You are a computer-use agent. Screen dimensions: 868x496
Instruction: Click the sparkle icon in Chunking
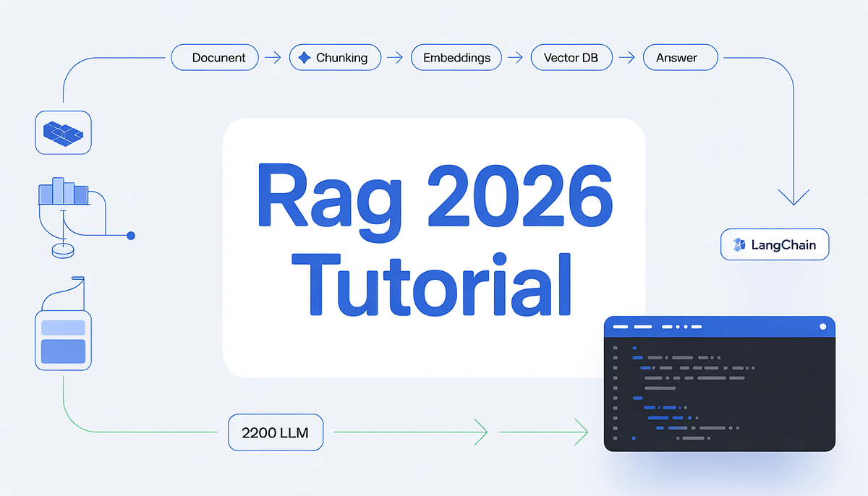pos(305,58)
